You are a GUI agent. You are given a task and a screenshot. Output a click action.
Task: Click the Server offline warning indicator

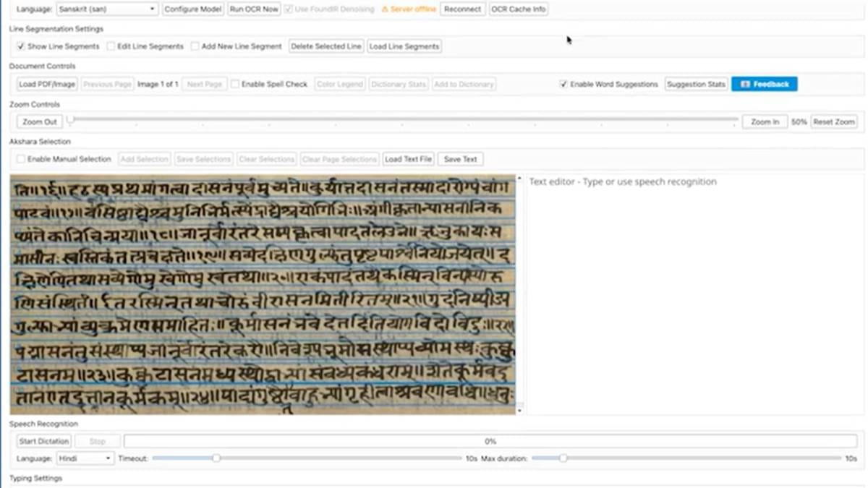(409, 9)
